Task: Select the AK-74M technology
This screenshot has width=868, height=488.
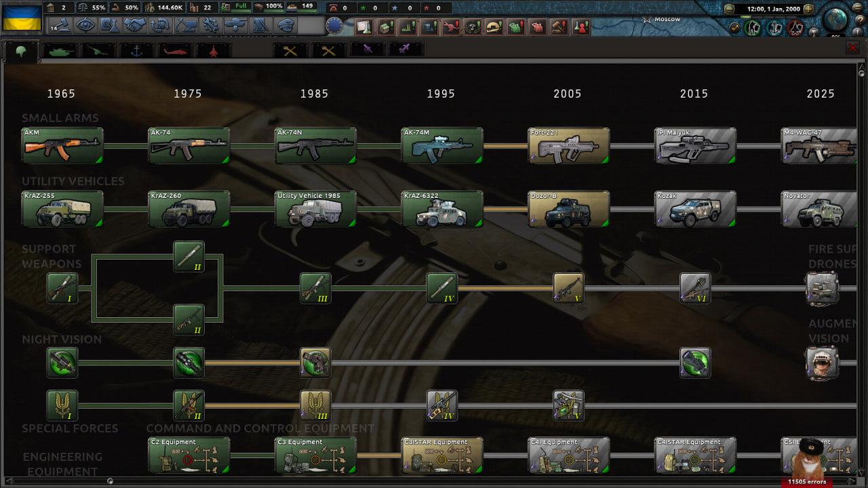Action: 442,146
